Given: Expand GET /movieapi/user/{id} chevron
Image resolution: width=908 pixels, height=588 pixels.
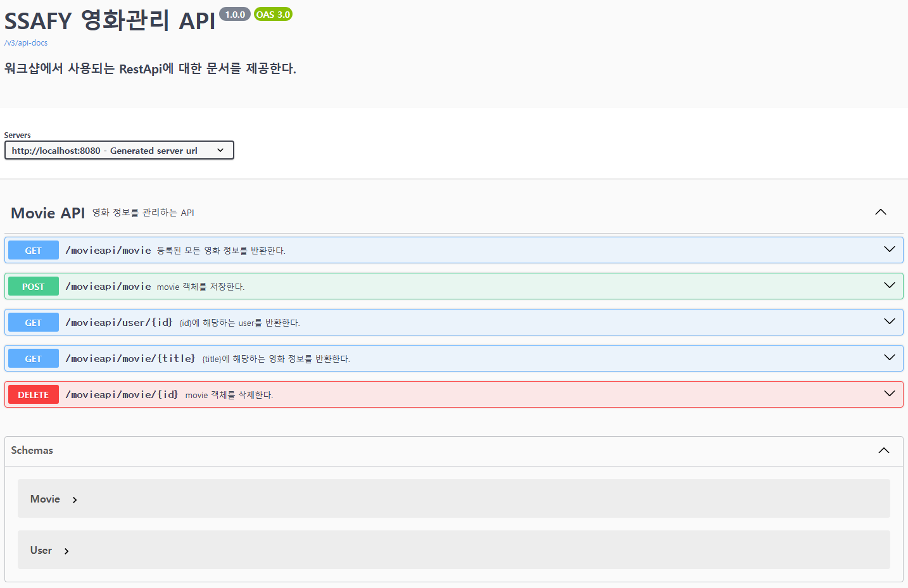Looking at the screenshot, I should tap(890, 322).
